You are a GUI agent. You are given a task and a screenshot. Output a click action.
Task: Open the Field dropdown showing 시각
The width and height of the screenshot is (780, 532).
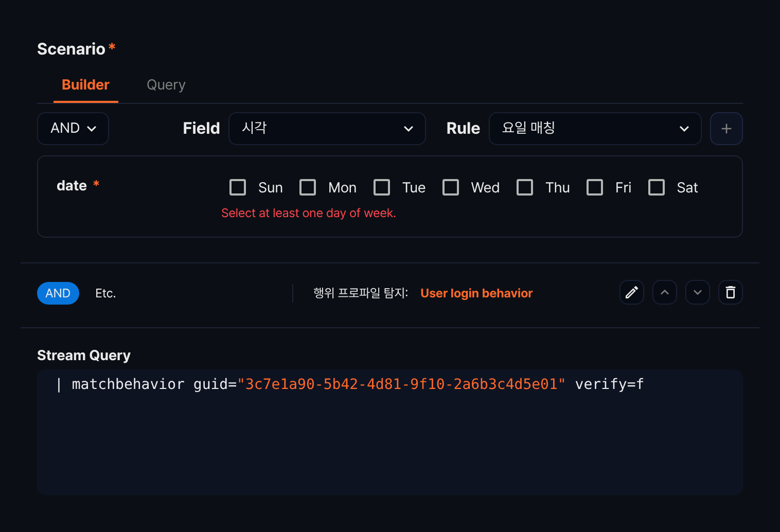(327, 129)
